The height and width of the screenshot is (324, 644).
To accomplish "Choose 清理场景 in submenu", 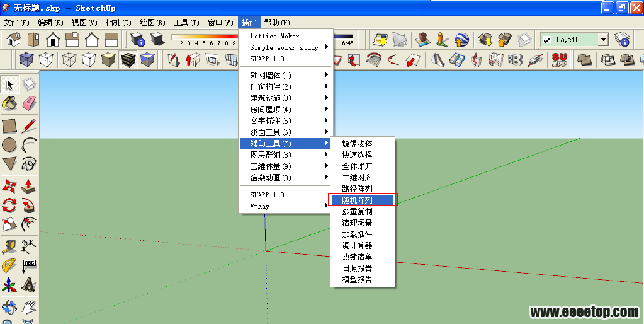I will (x=363, y=223).
